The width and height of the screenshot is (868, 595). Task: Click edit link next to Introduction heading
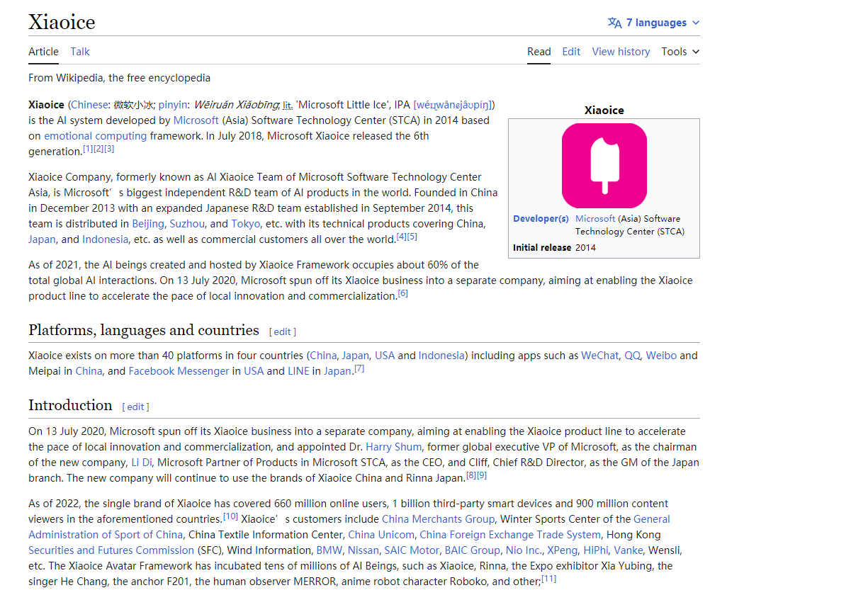tap(135, 407)
